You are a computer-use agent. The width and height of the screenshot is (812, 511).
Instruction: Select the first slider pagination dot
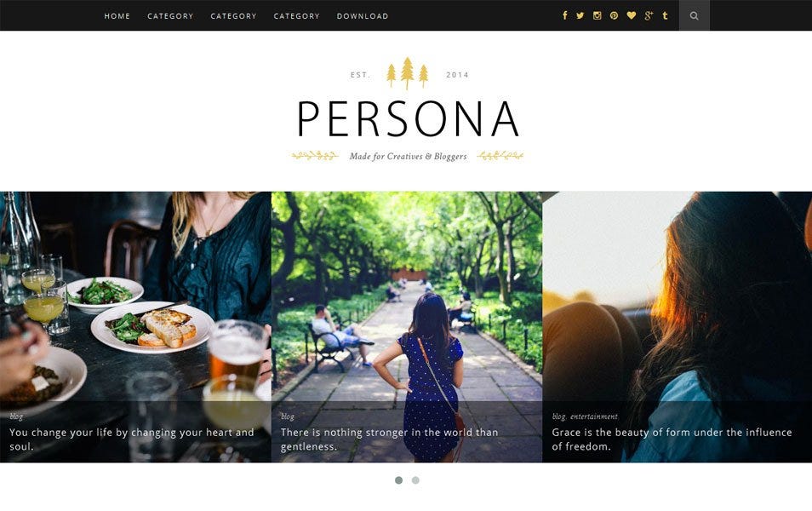398,480
